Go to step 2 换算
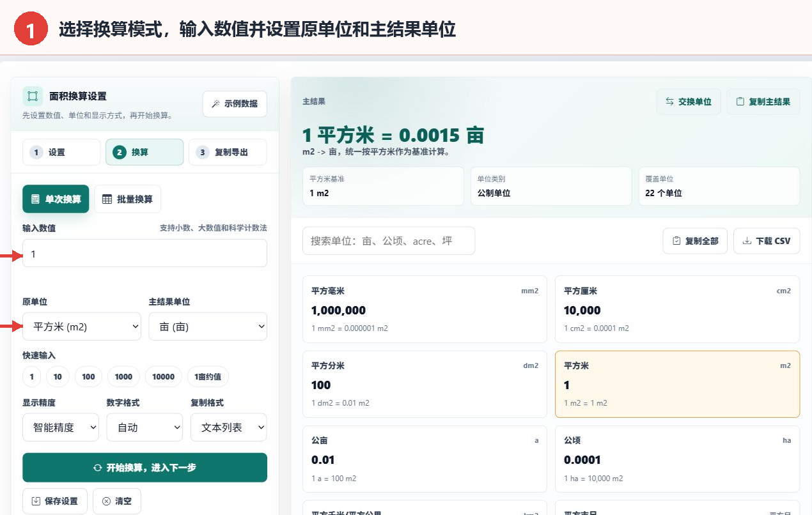Screen dimensions: 812x515 point(144,152)
